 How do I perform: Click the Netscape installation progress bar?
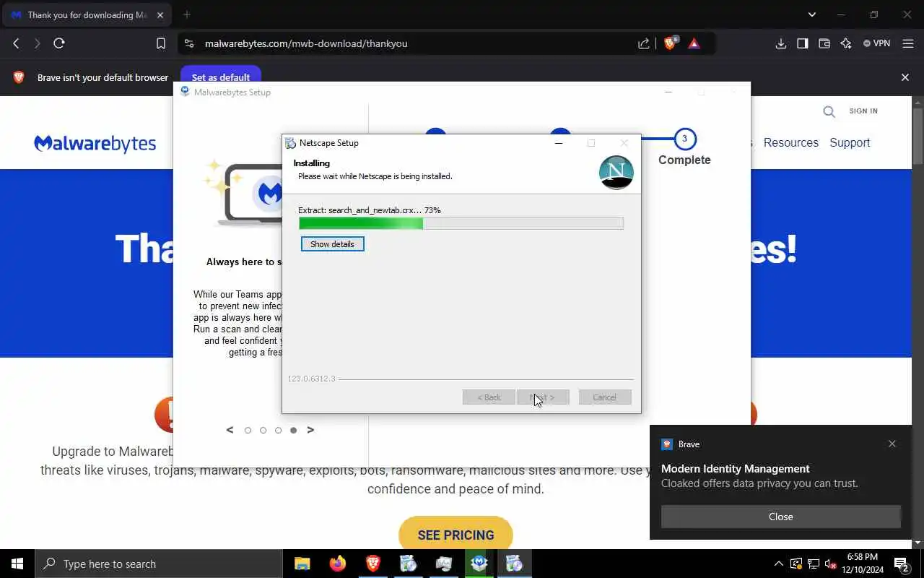[x=461, y=223]
